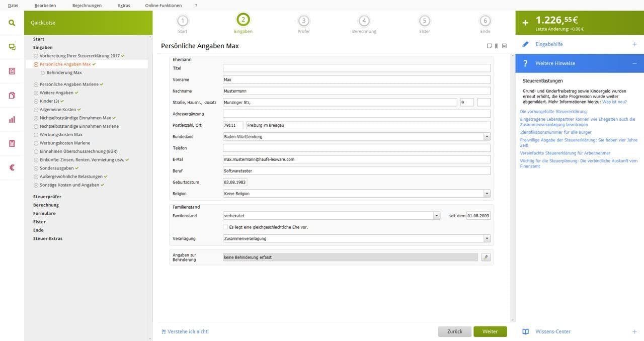The height and width of the screenshot is (341, 644).
Task: Select Behinderung Max in the navigation tree
Action: tap(64, 73)
